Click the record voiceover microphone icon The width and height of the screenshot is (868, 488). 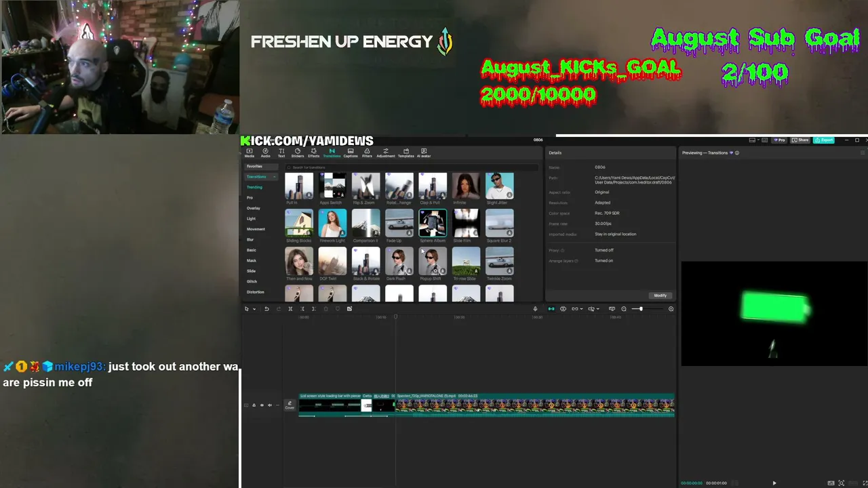point(535,309)
